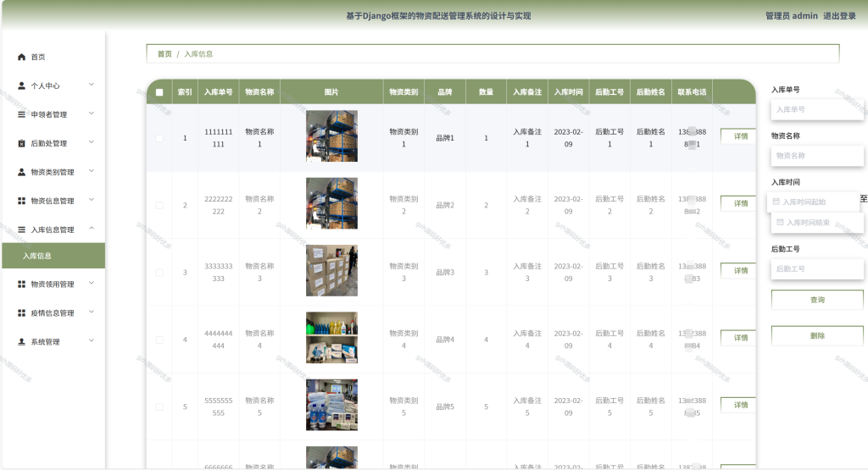The image size is (868, 470).
Task: Select the 入库信息 submenu item
Action: (x=53, y=256)
